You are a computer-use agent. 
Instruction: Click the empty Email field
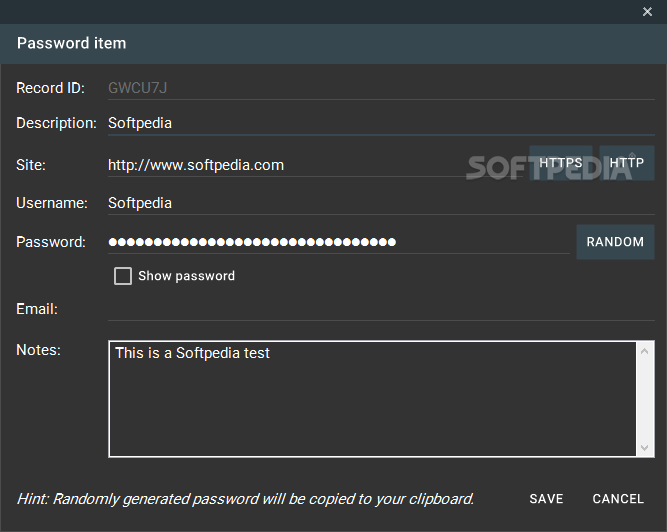[381, 309]
